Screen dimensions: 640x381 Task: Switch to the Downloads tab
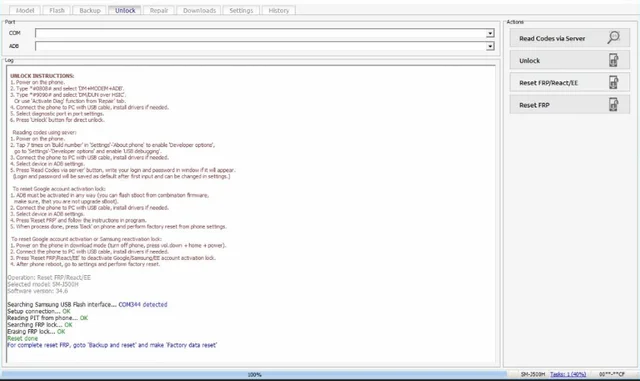[199, 10]
